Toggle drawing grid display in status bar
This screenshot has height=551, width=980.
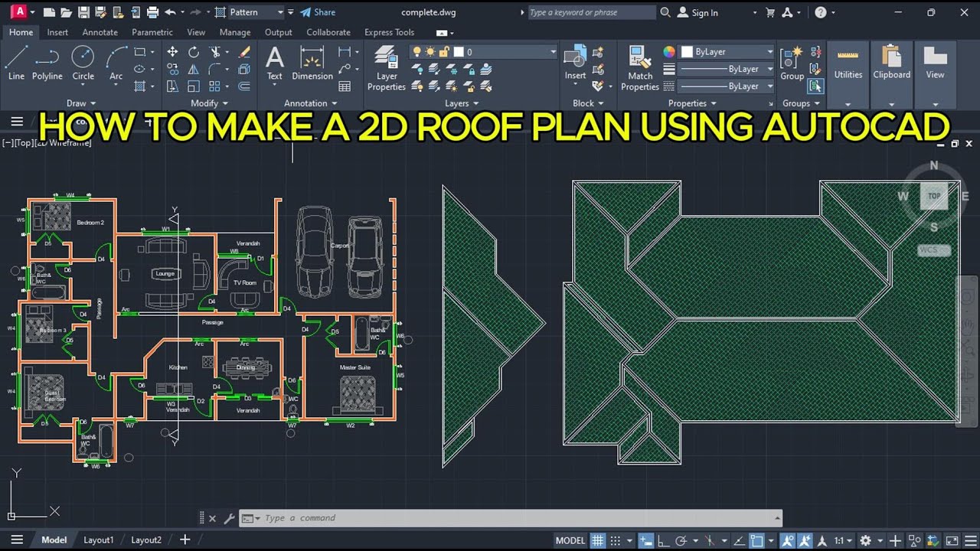(x=598, y=540)
